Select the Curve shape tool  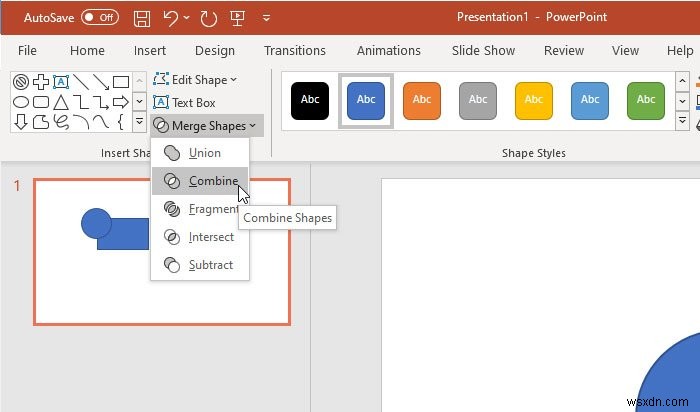coord(101,121)
